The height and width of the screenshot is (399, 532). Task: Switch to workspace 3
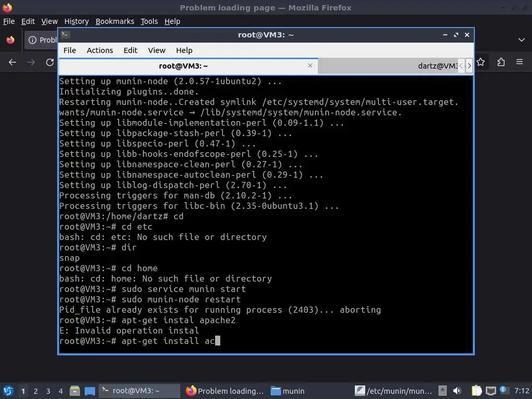(48, 391)
